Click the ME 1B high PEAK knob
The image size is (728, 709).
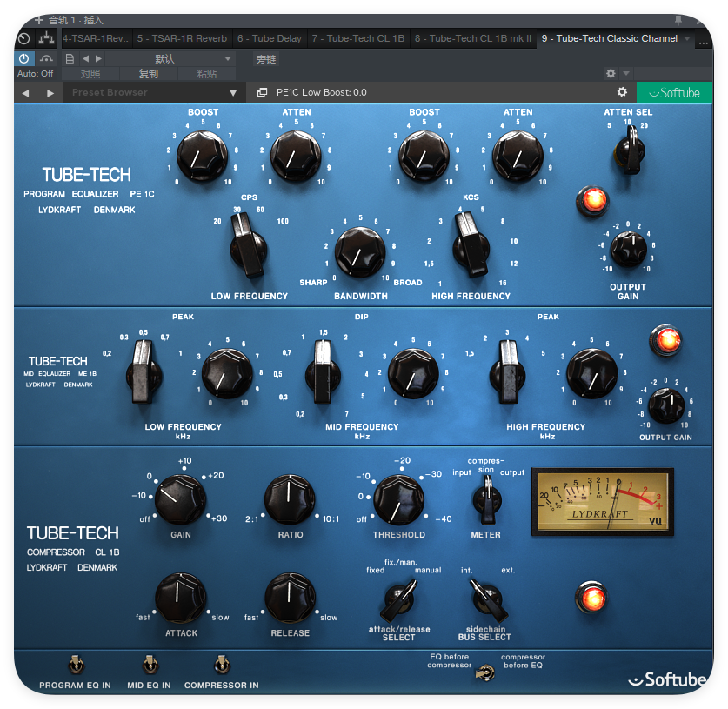coord(591,374)
